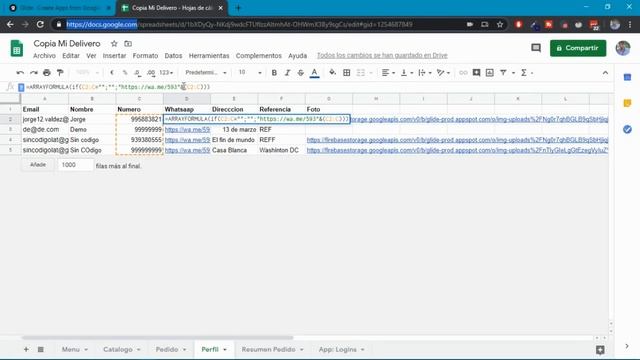Open the font size dropdown
This screenshot has width=640, height=360.
pos(250,73)
